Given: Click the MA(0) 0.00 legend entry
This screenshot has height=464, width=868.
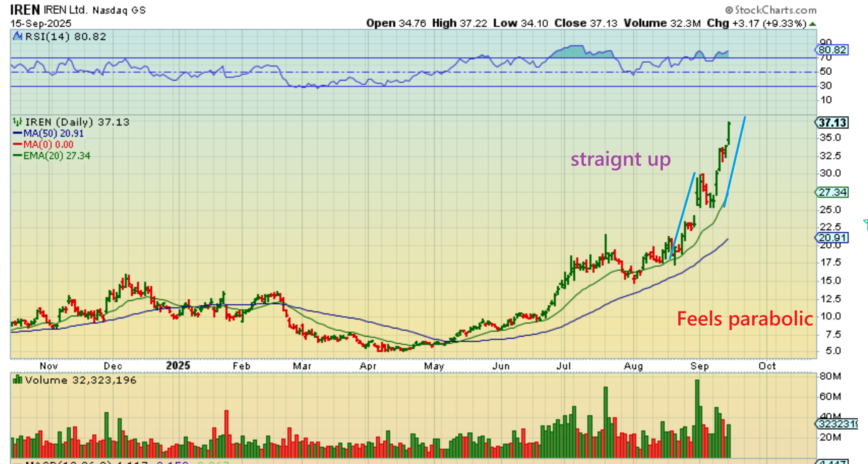Looking at the screenshot, I should [48, 144].
